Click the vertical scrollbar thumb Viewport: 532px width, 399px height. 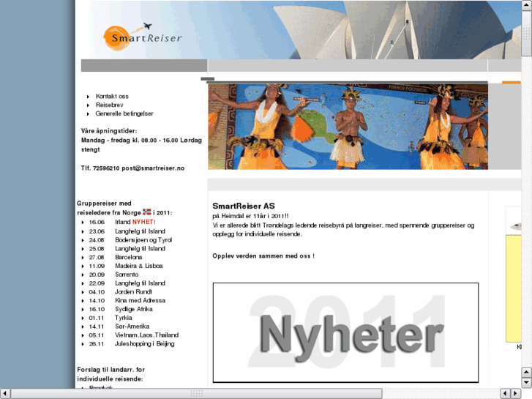tap(526, 33)
